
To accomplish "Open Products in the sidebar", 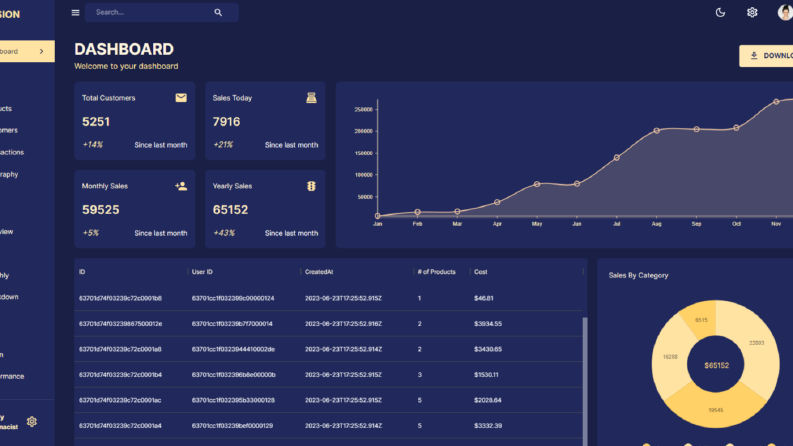I will coord(6,108).
